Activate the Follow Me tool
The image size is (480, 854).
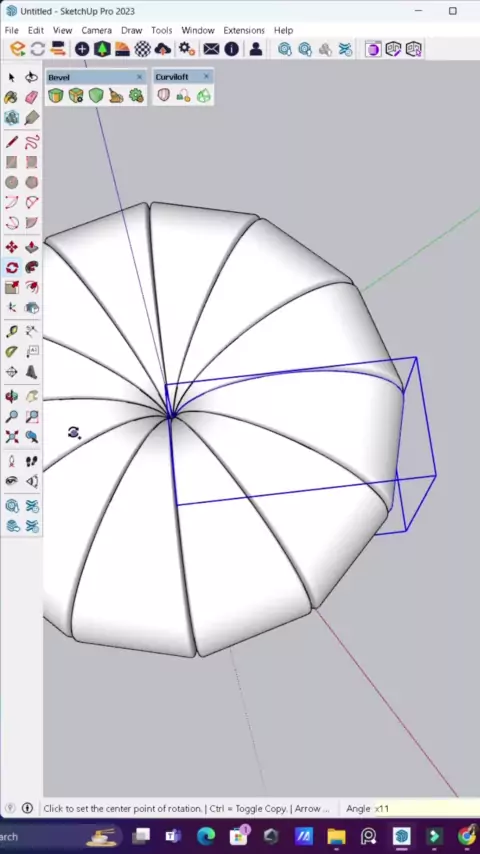click(32, 267)
